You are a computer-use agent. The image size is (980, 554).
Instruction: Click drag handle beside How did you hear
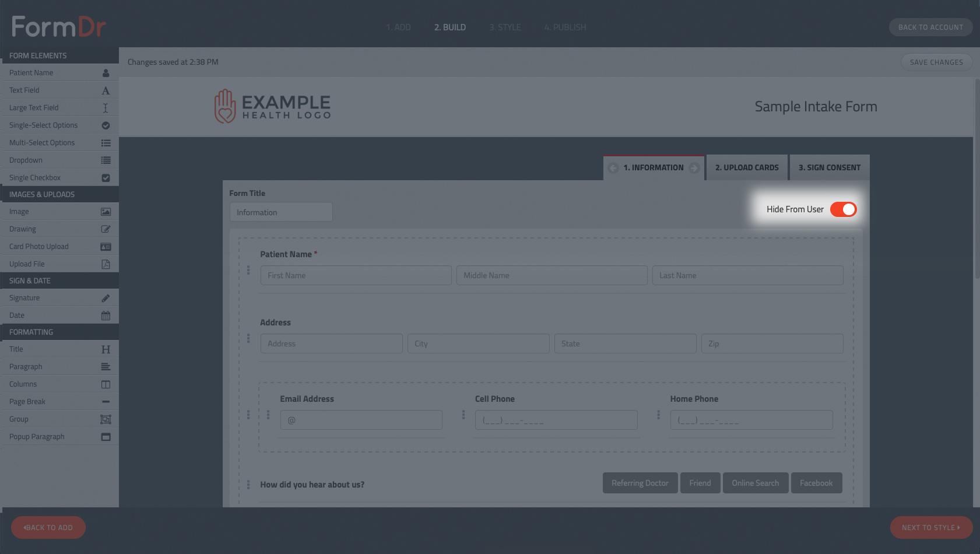point(248,485)
